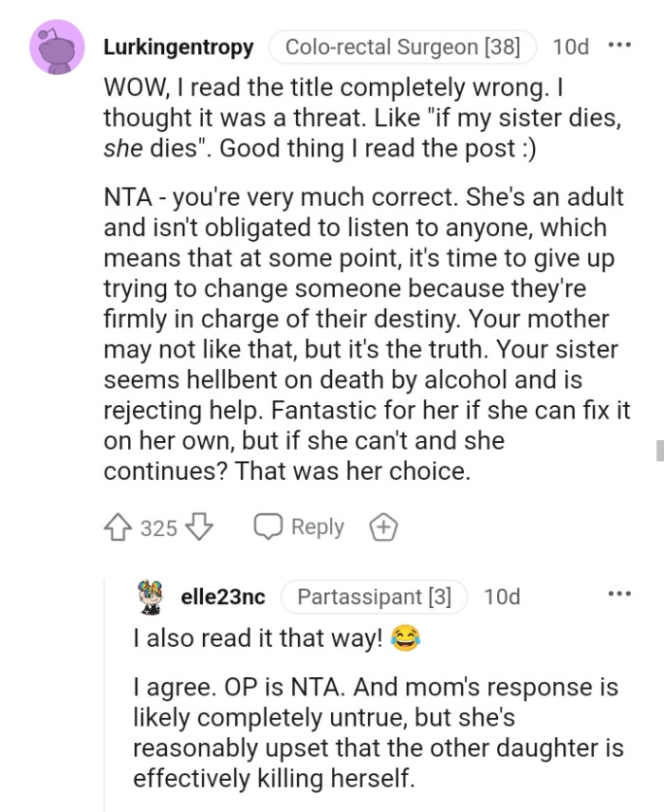Click the award pentagon icon on the top comment
The height and width of the screenshot is (812, 664).
pos(384,526)
